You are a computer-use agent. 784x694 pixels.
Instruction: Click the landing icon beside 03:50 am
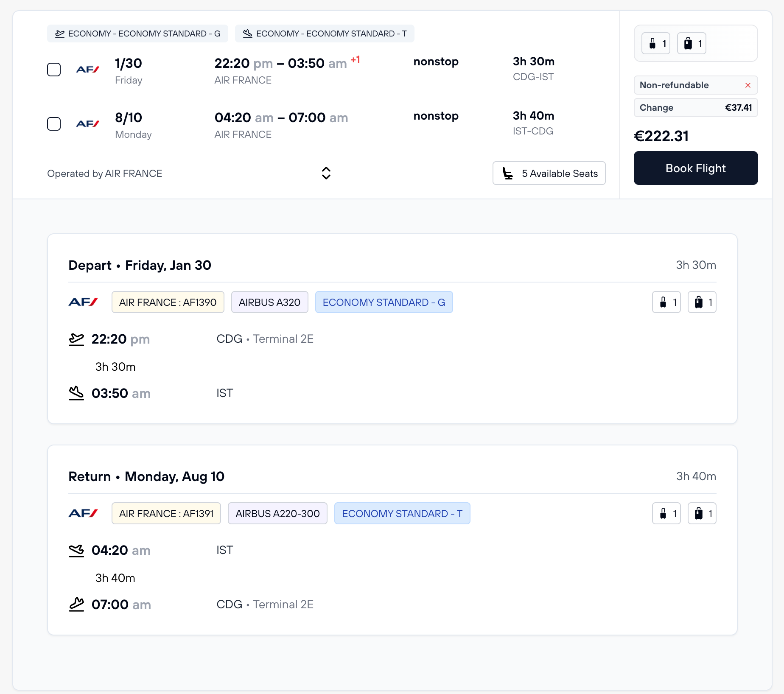point(76,393)
